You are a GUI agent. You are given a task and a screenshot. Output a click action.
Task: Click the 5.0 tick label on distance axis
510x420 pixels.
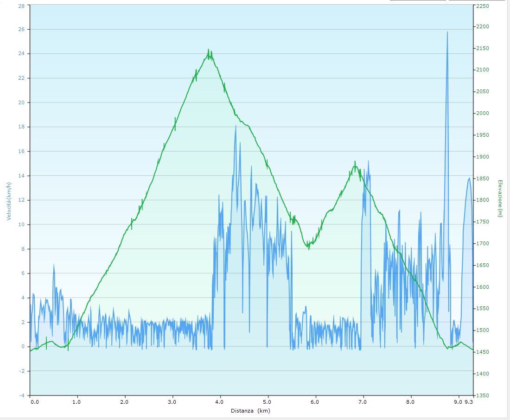[x=268, y=402]
